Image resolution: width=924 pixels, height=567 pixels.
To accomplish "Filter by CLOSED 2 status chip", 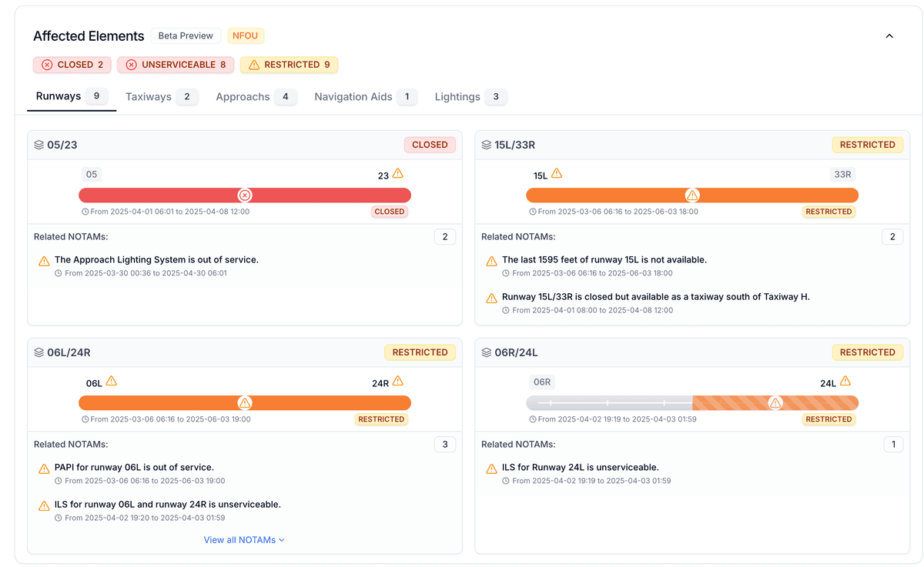I will tap(72, 65).
